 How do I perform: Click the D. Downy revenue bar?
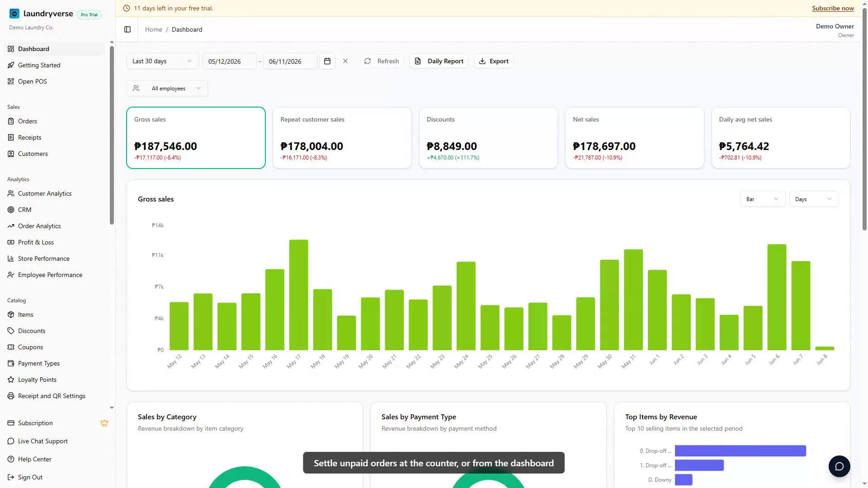pyautogui.click(x=684, y=479)
